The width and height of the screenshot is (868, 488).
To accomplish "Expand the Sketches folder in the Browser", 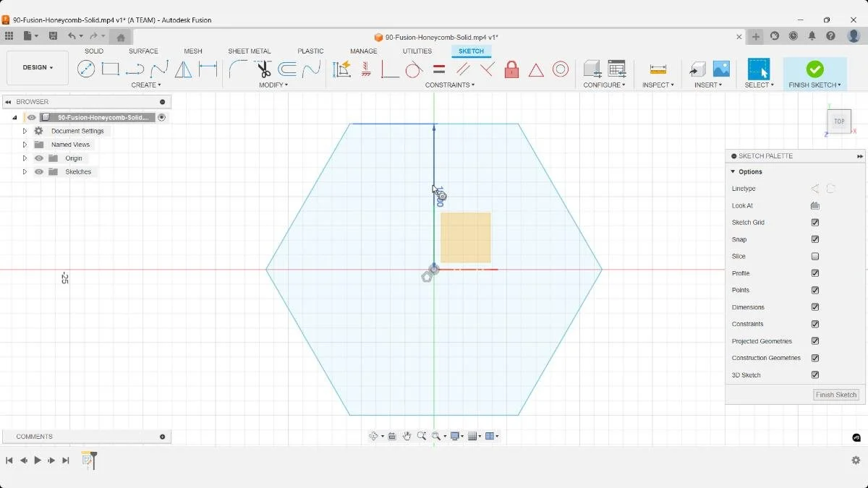I will 24,171.
